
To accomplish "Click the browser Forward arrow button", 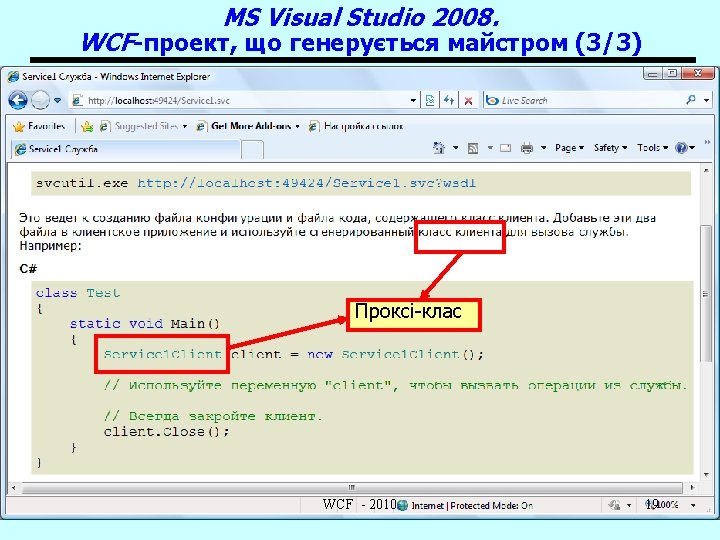I will tap(40, 100).
